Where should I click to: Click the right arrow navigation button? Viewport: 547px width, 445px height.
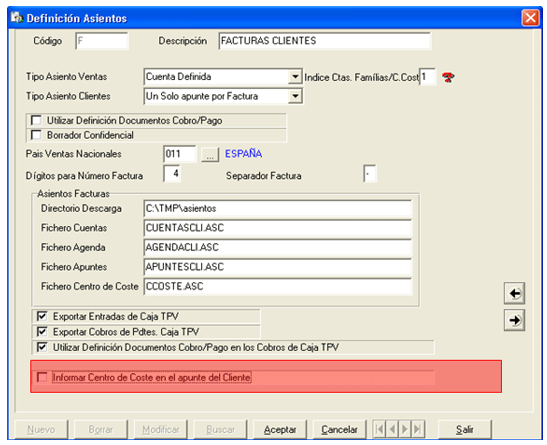(x=515, y=320)
